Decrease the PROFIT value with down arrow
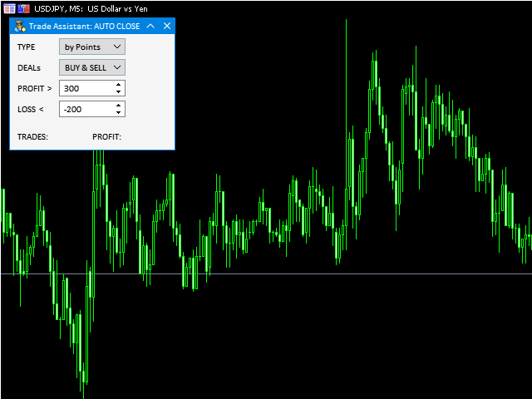532x399 pixels. pyautogui.click(x=119, y=92)
